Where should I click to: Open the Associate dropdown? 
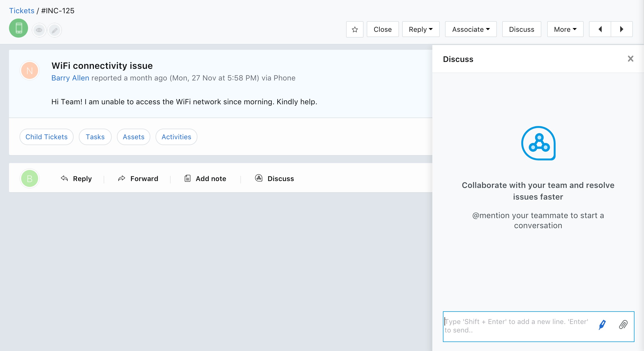[471, 29]
